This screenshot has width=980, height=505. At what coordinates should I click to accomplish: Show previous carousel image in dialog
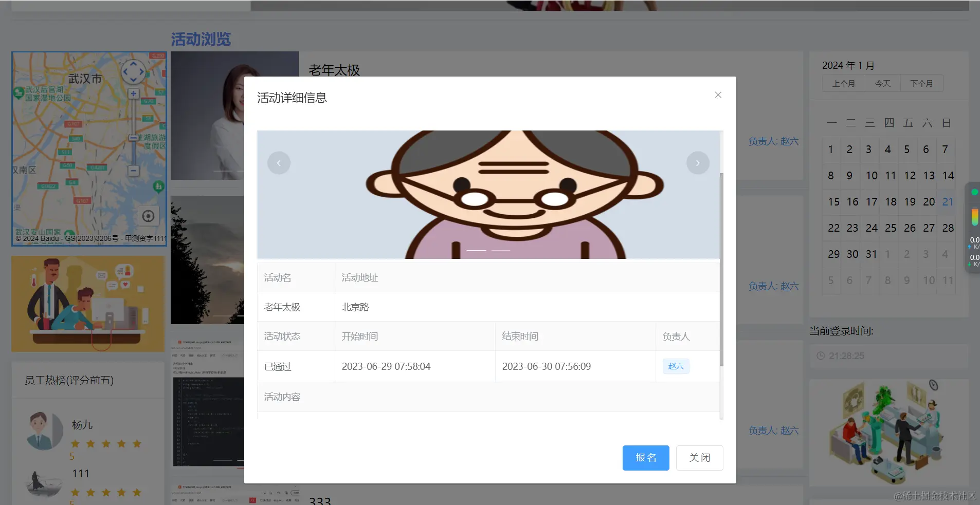click(x=279, y=163)
